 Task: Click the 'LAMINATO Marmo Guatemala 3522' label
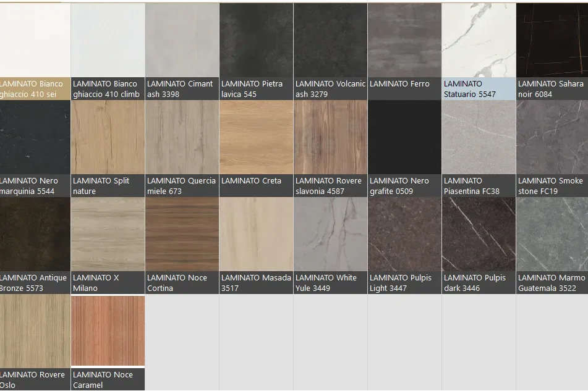tap(552, 283)
